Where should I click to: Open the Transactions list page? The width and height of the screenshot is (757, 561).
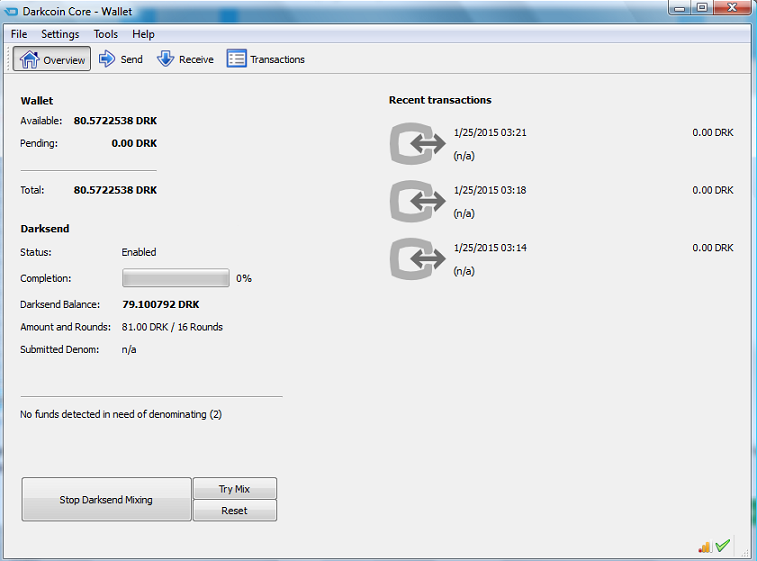point(266,59)
